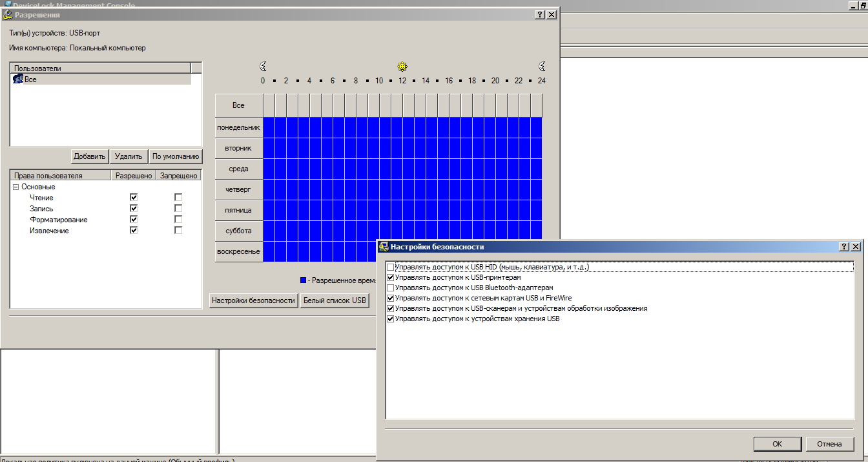The height and width of the screenshot is (462, 868).
Task: Click the sun icon above the noon mark
Action: (402, 66)
